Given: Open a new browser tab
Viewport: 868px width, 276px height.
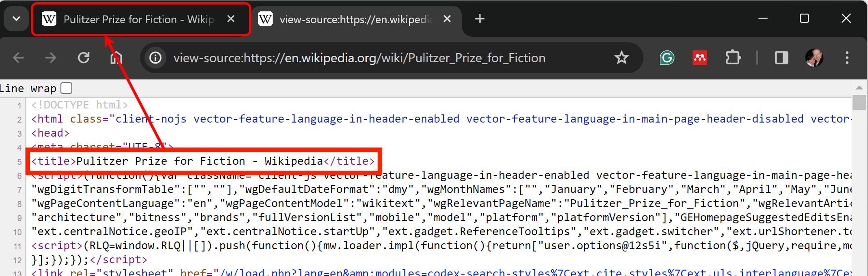Looking at the screenshot, I should pos(479,19).
